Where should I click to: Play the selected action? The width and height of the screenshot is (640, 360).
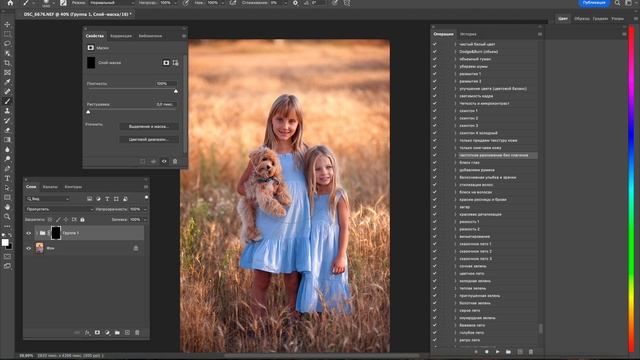[497, 351]
